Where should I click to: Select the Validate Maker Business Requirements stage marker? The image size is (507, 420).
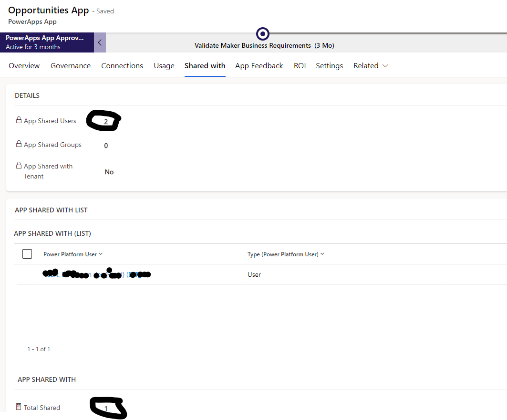coord(263,34)
